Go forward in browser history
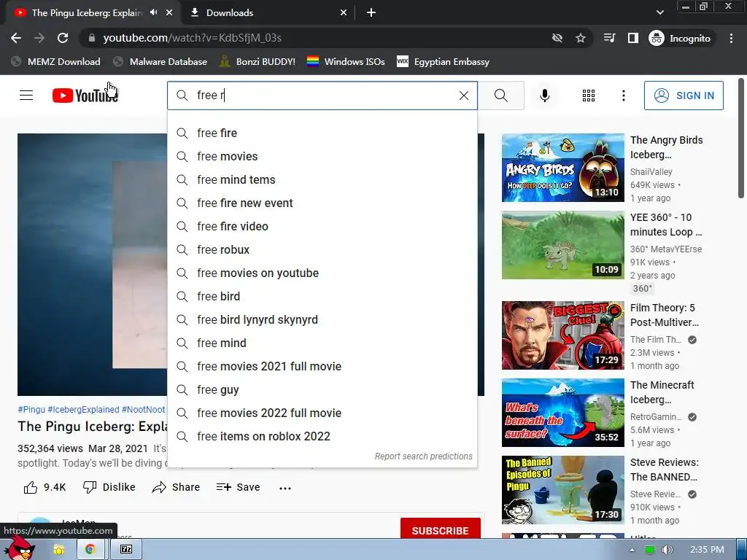The height and width of the screenshot is (560, 747). (39, 38)
